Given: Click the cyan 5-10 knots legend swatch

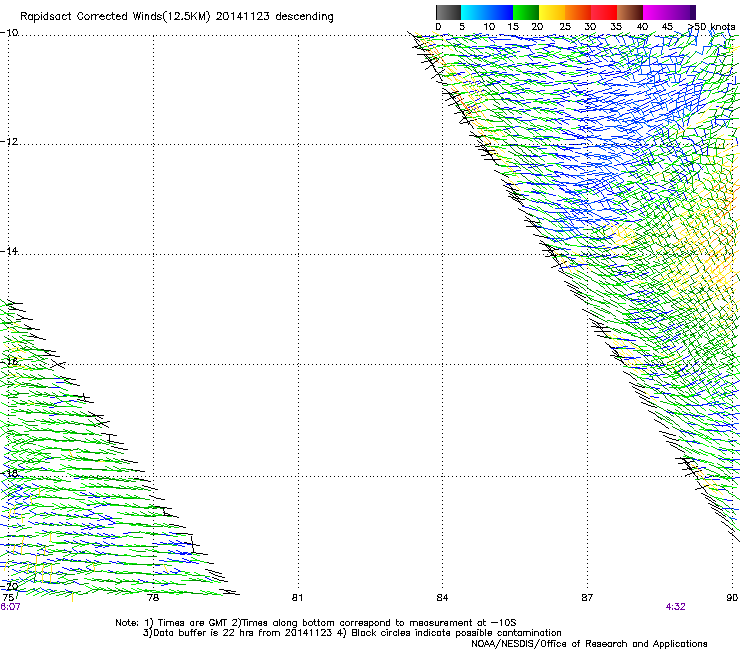Looking at the screenshot, I should coord(474,12).
